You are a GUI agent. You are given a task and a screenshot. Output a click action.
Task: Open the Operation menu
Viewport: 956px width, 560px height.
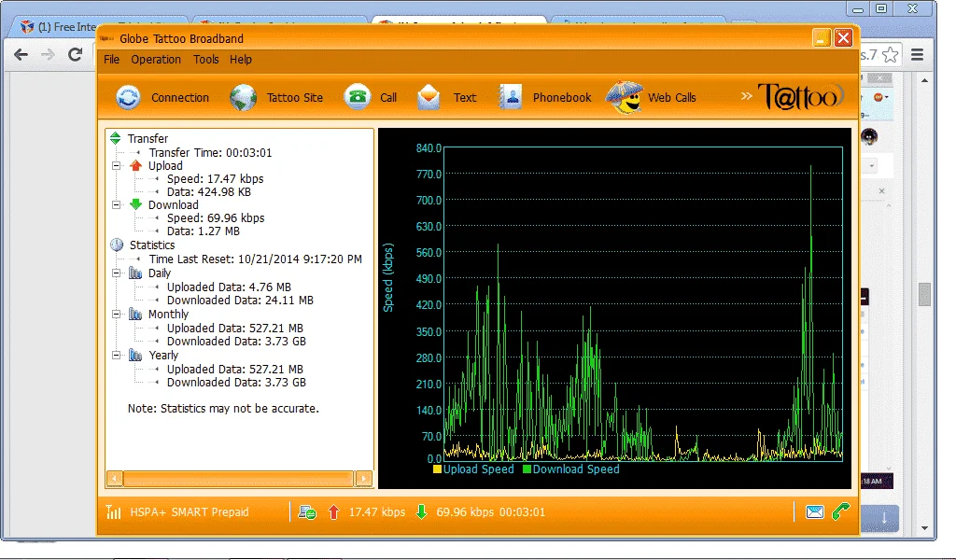click(x=156, y=59)
